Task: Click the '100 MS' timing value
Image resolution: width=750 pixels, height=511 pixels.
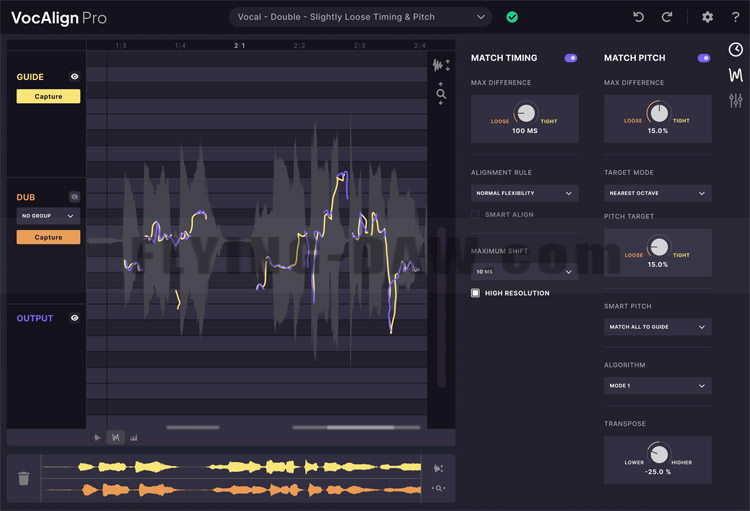Action: [x=525, y=131]
